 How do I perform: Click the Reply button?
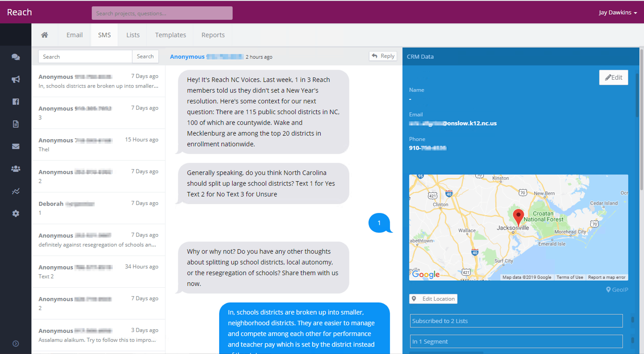point(383,56)
